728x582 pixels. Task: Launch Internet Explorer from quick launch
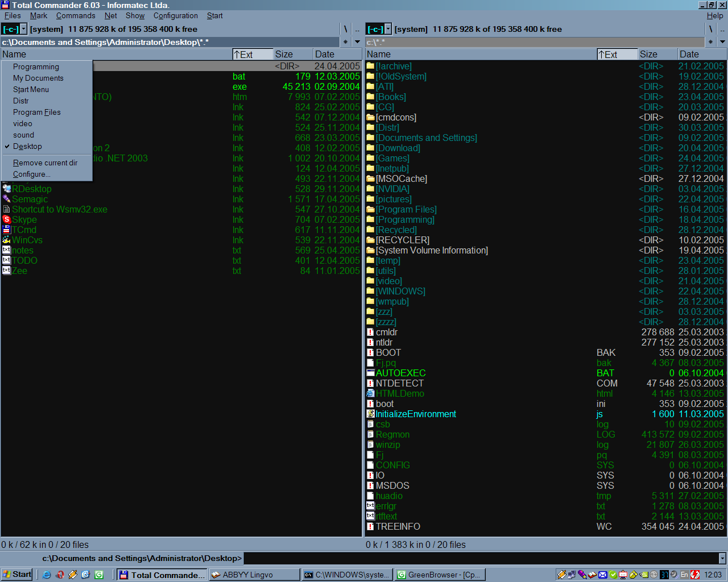[x=47, y=575]
